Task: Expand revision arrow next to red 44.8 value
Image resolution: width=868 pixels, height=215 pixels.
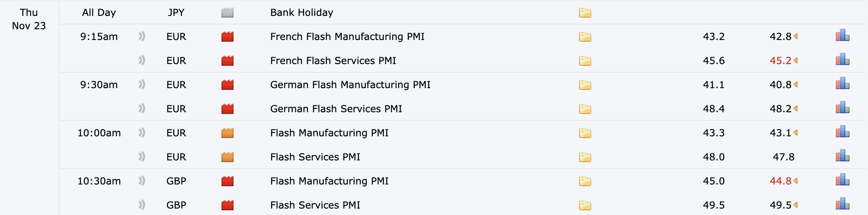Action: 795,181
